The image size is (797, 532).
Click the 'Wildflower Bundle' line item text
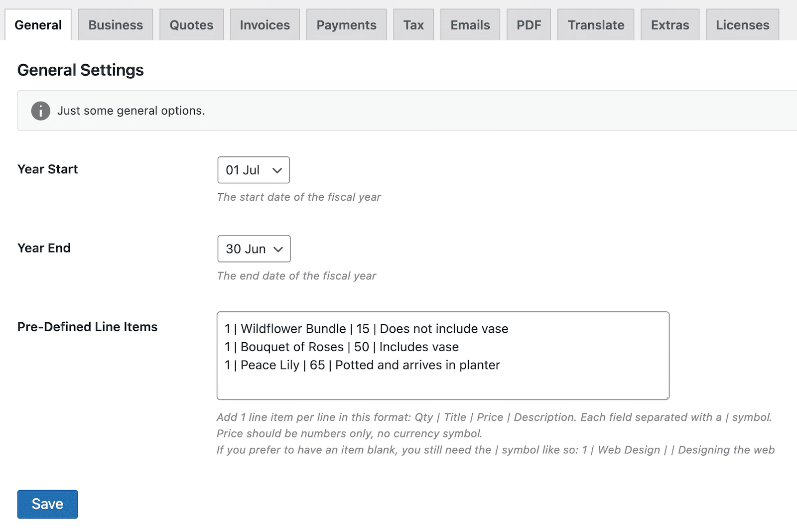[366, 329]
